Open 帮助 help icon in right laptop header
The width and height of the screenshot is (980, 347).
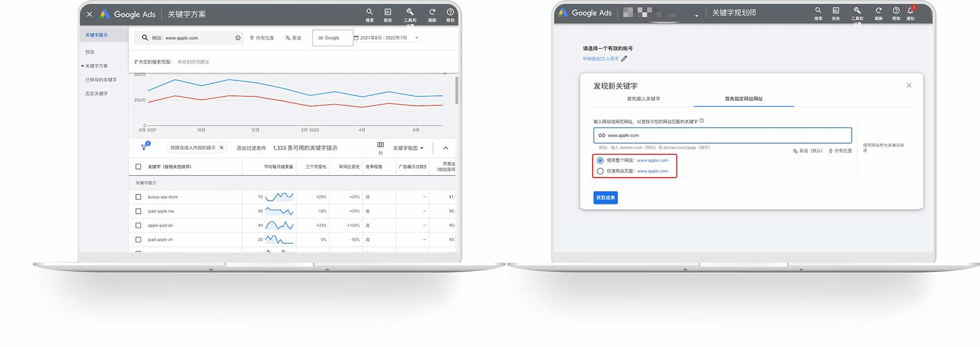pyautogui.click(x=896, y=10)
